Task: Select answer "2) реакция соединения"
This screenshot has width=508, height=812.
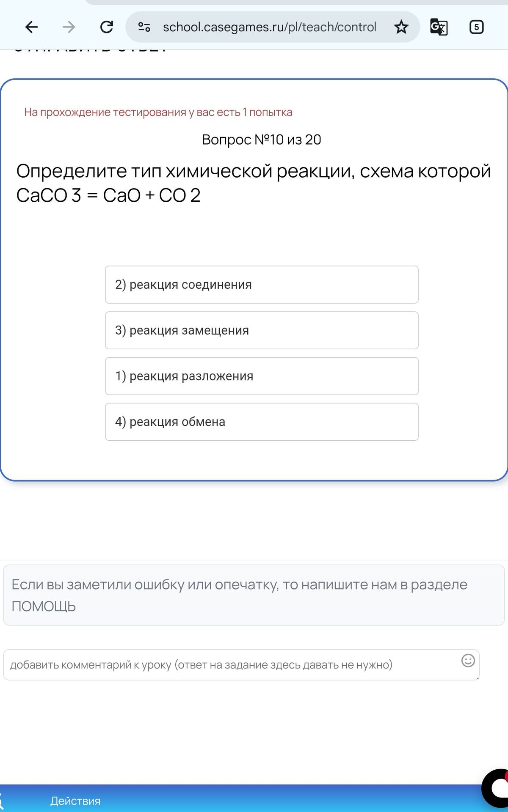Action: click(262, 285)
